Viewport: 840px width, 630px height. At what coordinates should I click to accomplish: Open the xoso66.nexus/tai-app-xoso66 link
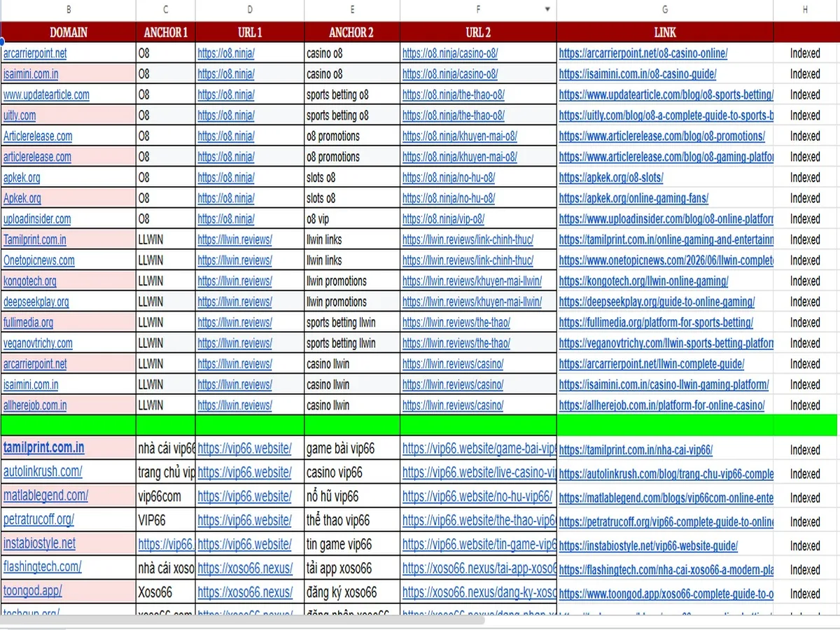[479, 568]
